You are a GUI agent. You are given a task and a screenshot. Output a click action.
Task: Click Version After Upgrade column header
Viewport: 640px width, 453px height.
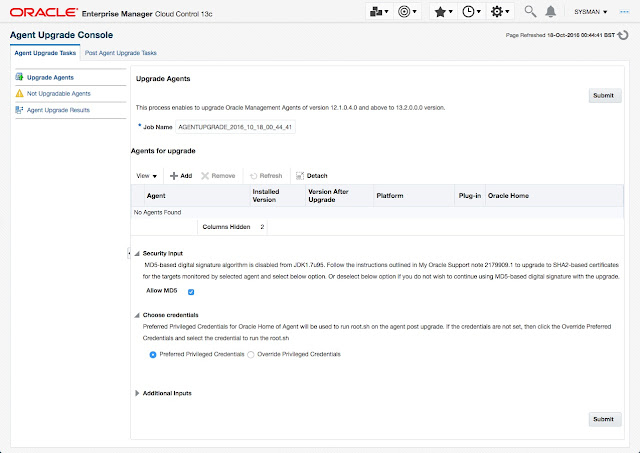point(340,195)
